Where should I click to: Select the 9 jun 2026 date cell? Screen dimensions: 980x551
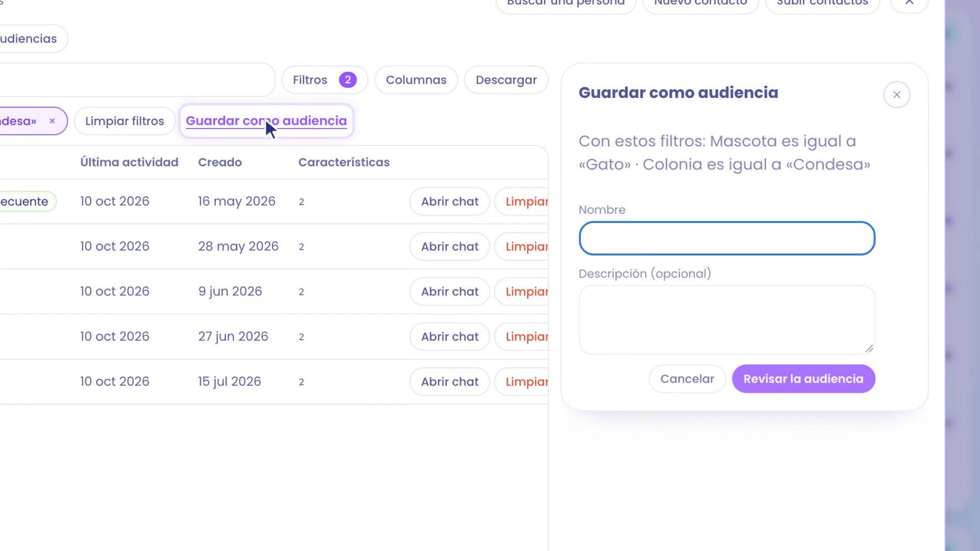[x=230, y=291]
